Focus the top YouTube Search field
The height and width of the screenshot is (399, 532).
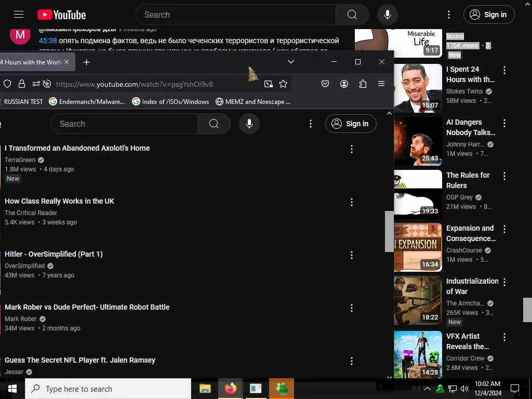tap(236, 15)
